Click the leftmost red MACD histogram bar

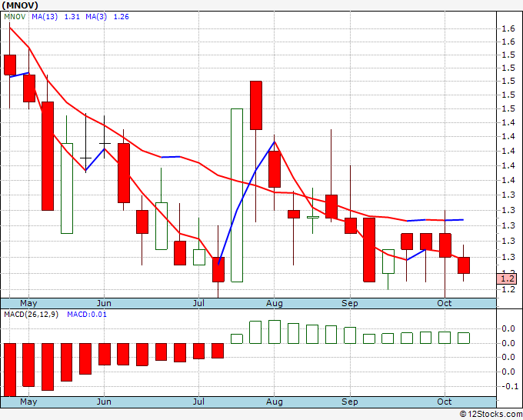[x=10, y=369]
